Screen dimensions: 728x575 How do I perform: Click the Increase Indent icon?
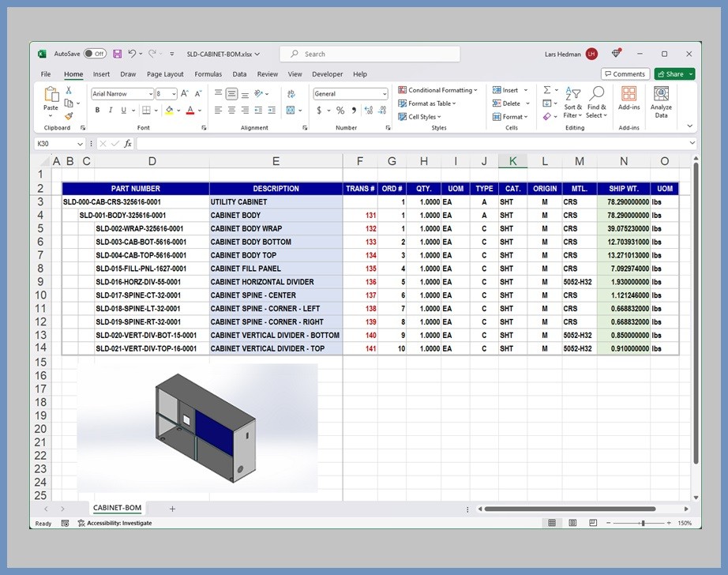click(x=272, y=110)
